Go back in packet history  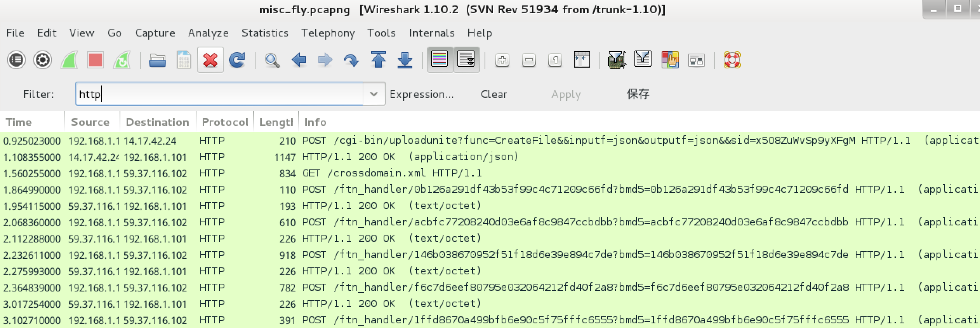point(299,60)
